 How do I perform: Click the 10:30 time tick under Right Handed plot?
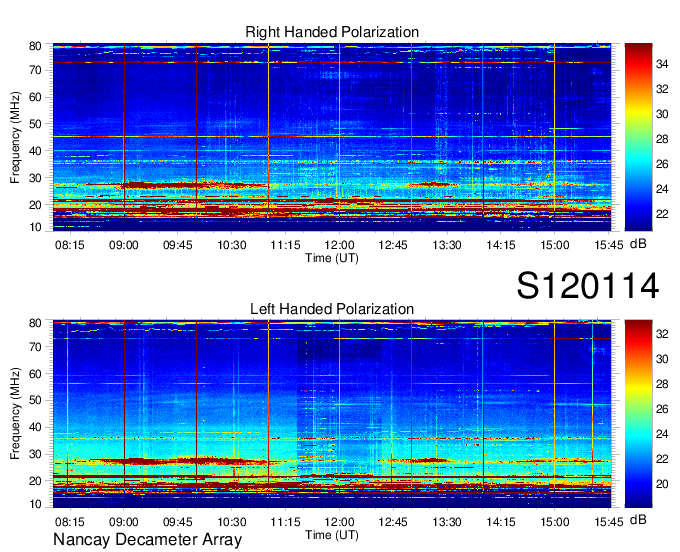pos(232,245)
